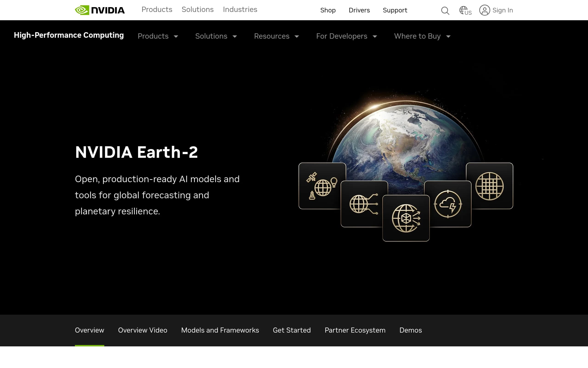Select the gridded globe tile

[490, 186]
